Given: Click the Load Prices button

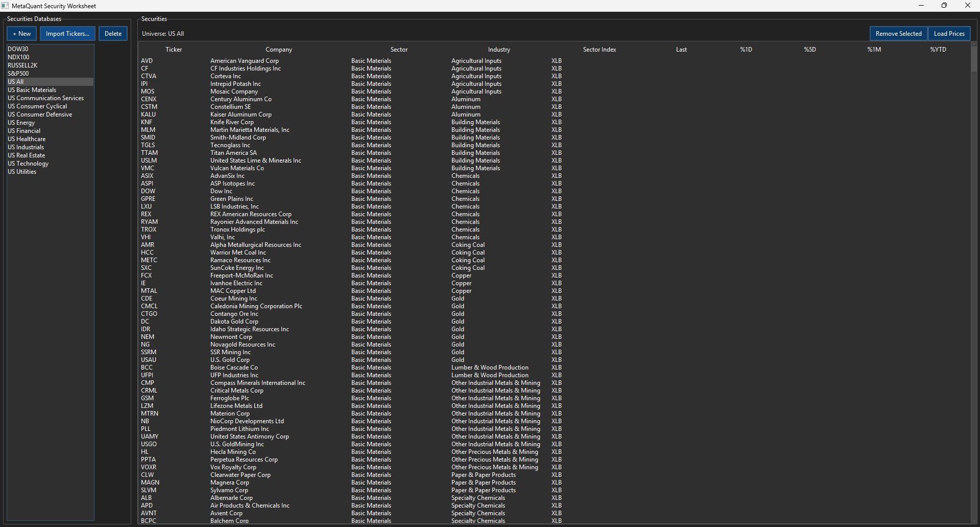Looking at the screenshot, I should (949, 34).
